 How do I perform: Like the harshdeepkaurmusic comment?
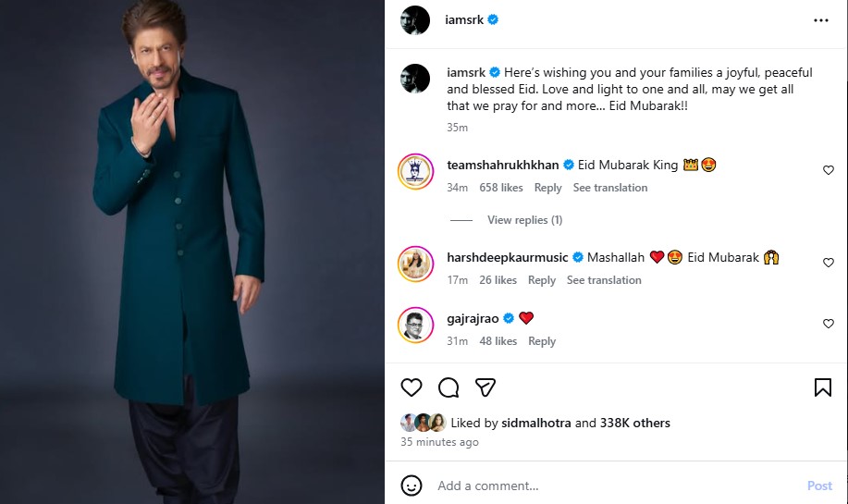(828, 263)
